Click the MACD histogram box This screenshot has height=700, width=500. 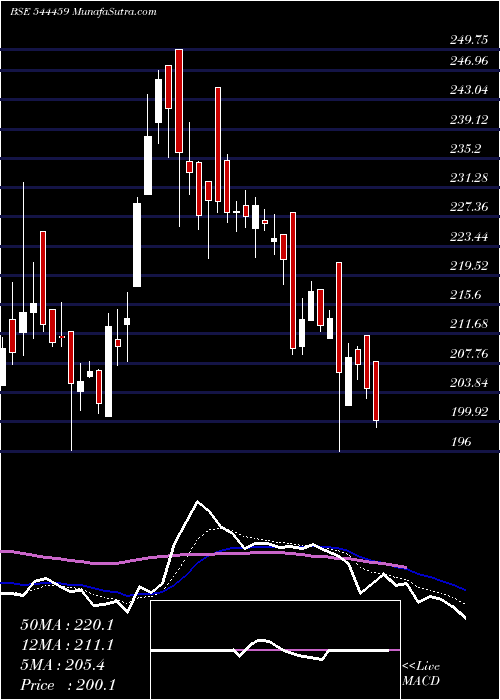[x=275, y=650]
